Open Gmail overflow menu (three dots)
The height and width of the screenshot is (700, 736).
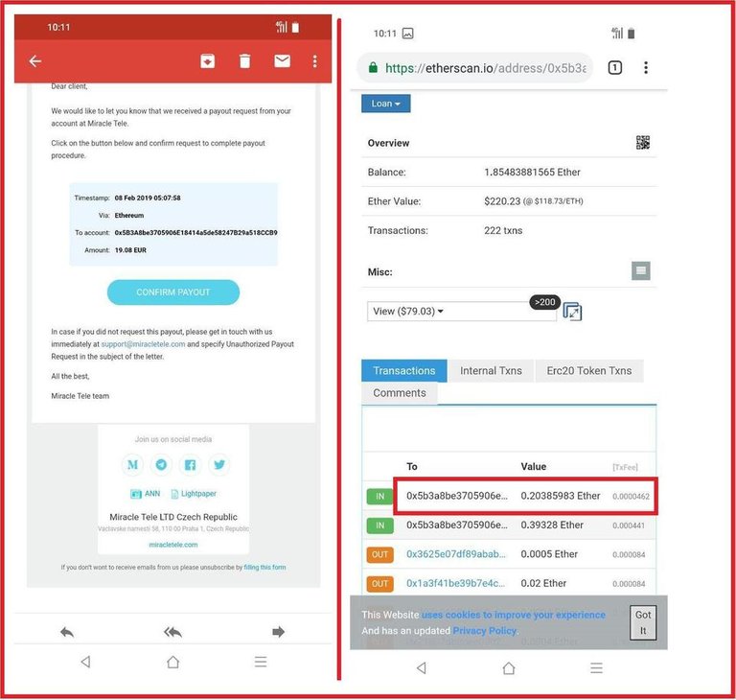tap(315, 61)
